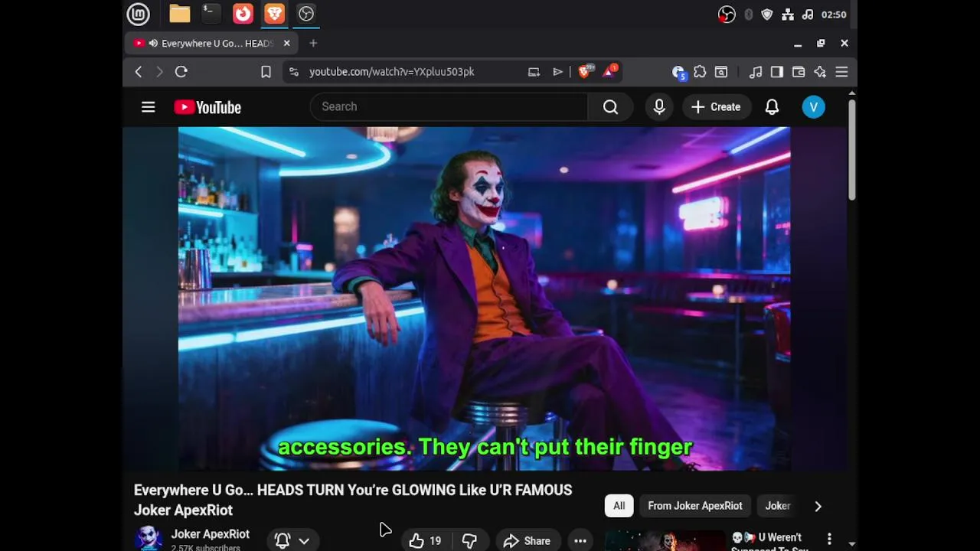Click the address bar URL
The width and height of the screenshot is (980, 551).
click(x=391, y=72)
